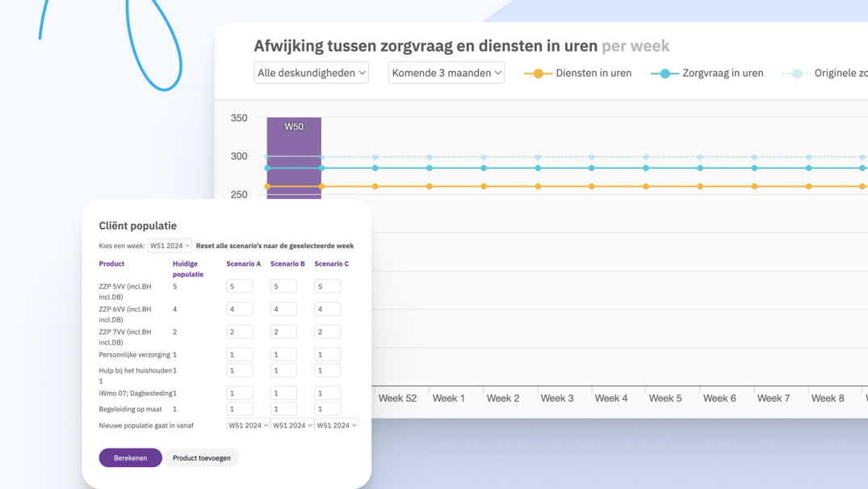Screen dimensions: 868x489
Task: Select the Scenario A input for ZZP 5VV
Action: point(239,286)
